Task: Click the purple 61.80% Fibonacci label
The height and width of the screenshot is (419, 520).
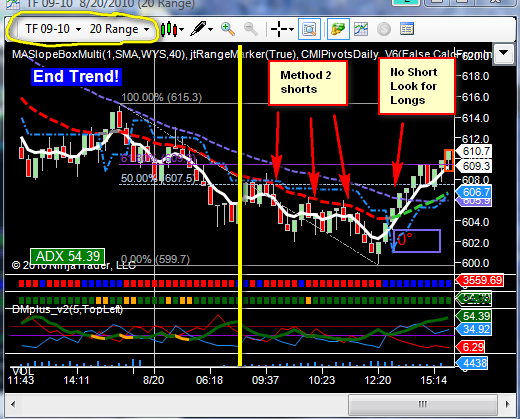Action: pyautogui.click(x=158, y=158)
